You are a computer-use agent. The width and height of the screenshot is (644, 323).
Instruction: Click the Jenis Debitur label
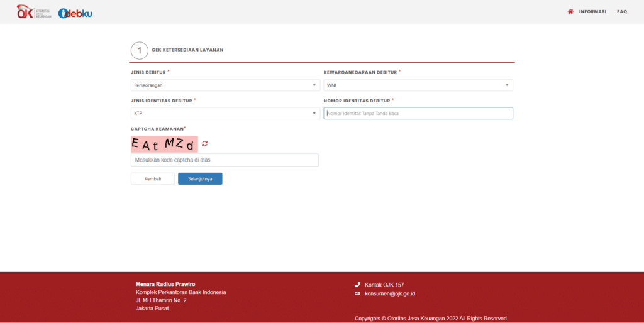coord(148,72)
